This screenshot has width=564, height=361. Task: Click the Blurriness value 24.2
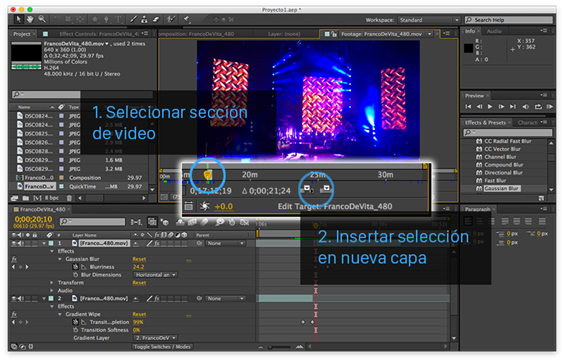click(138, 267)
